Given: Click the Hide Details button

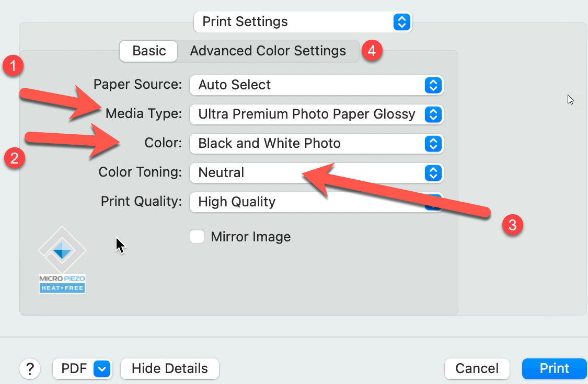Looking at the screenshot, I should [x=169, y=368].
